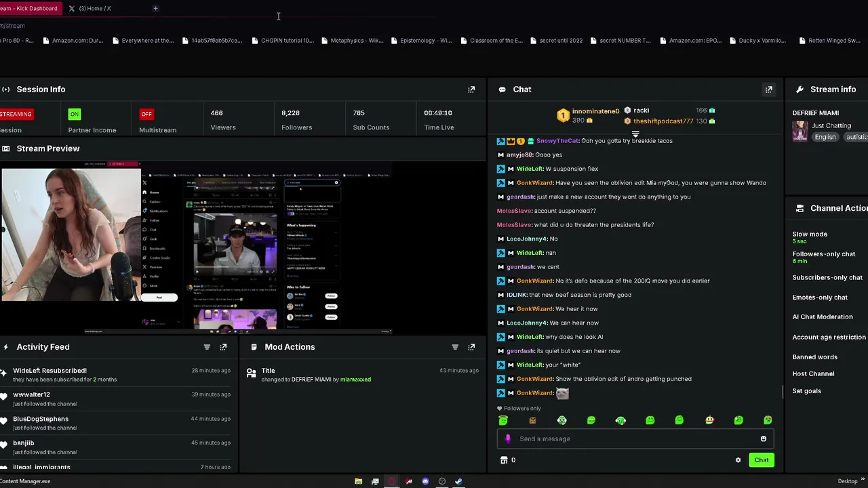Filter the Mod Actions list
The height and width of the screenshot is (488, 868).
[x=455, y=347]
